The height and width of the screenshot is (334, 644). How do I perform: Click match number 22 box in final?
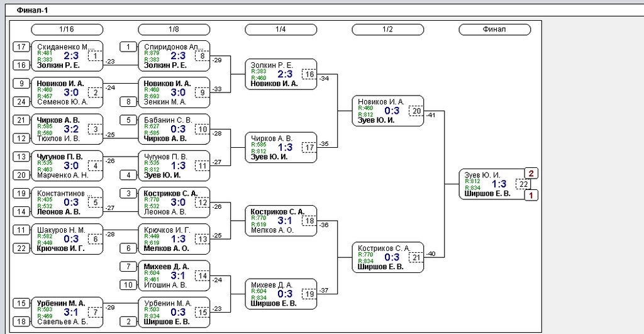pos(523,184)
